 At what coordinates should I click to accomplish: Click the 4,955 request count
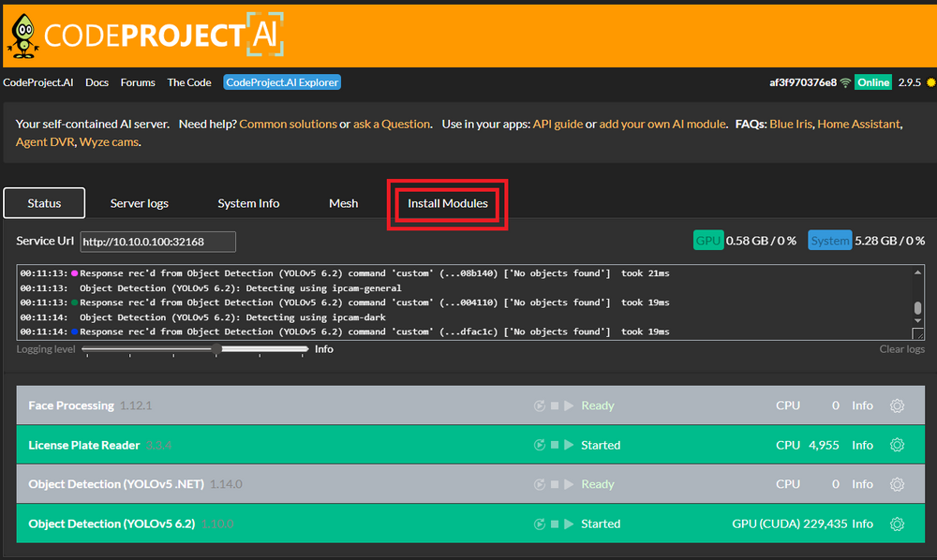(x=824, y=446)
